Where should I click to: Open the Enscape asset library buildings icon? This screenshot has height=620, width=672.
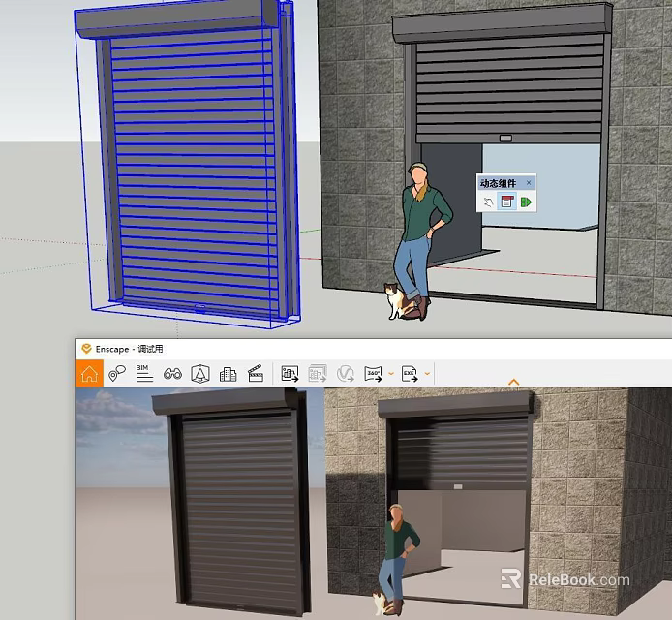(228, 374)
